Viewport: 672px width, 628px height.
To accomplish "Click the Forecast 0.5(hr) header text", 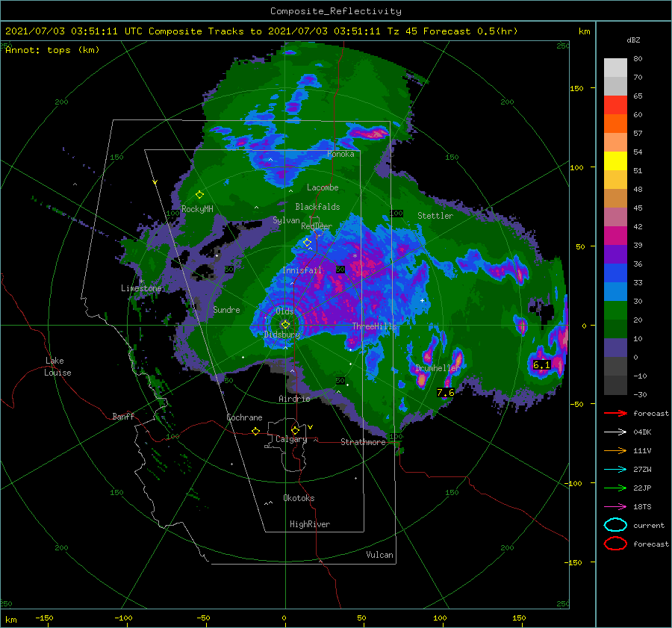I will pyautogui.click(x=470, y=31).
